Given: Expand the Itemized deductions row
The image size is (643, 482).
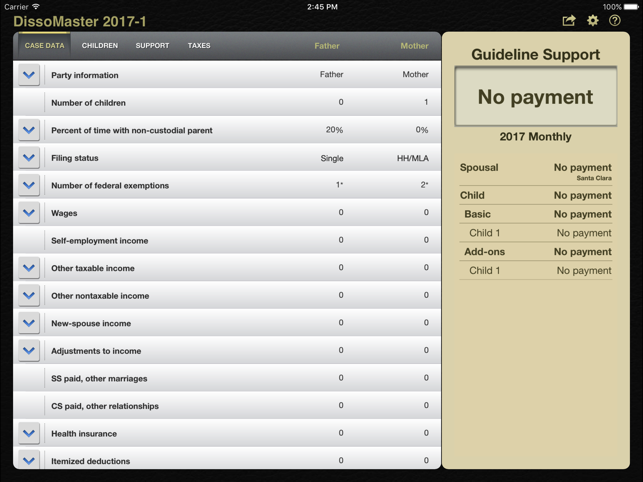Looking at the screenshot, I should click(x=29, y=460).
